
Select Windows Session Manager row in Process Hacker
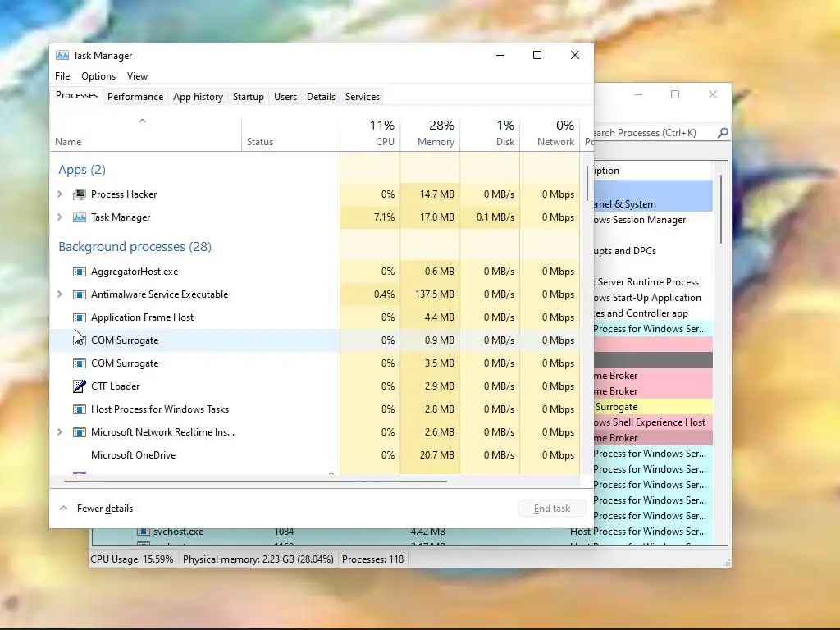(653, 220)
